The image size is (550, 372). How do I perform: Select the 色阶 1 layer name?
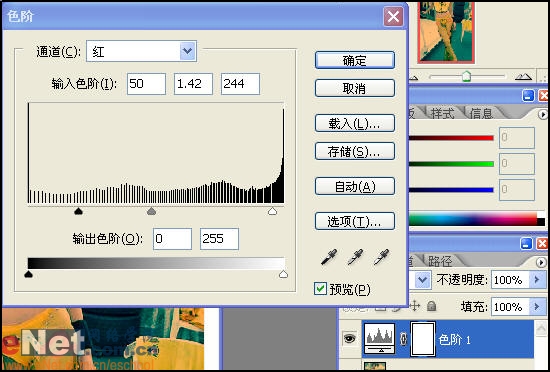coord(454,339)
